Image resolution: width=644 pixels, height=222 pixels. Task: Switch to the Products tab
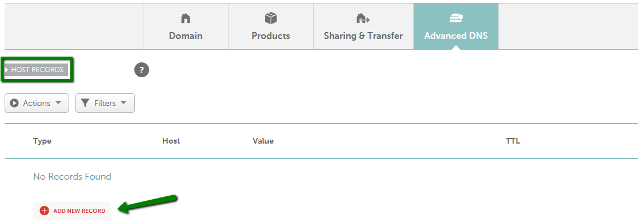(271, 27)
